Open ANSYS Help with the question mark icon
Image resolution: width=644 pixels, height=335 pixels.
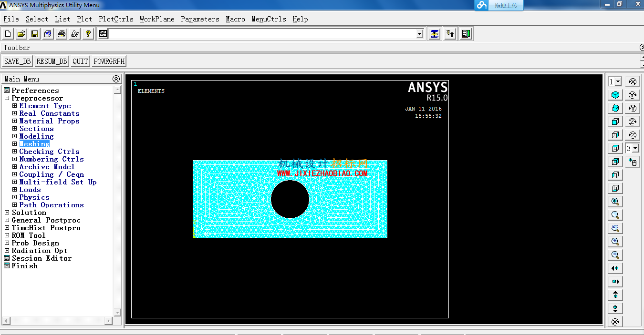point(88,34)
